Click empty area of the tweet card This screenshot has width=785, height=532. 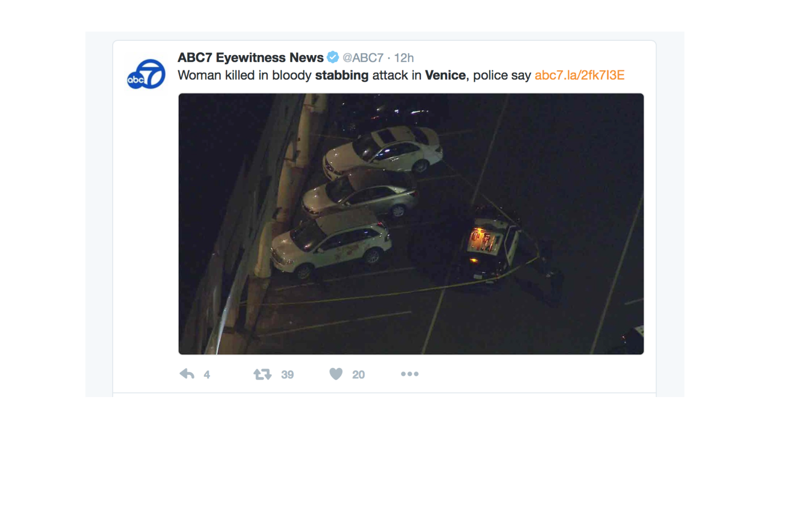pyautogui.click(x=539, y=374)
